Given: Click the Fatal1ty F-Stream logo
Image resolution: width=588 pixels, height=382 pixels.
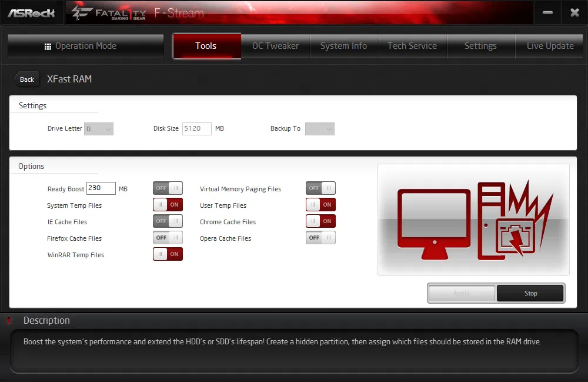Looking at the screenshot, I should coord(138,13).
